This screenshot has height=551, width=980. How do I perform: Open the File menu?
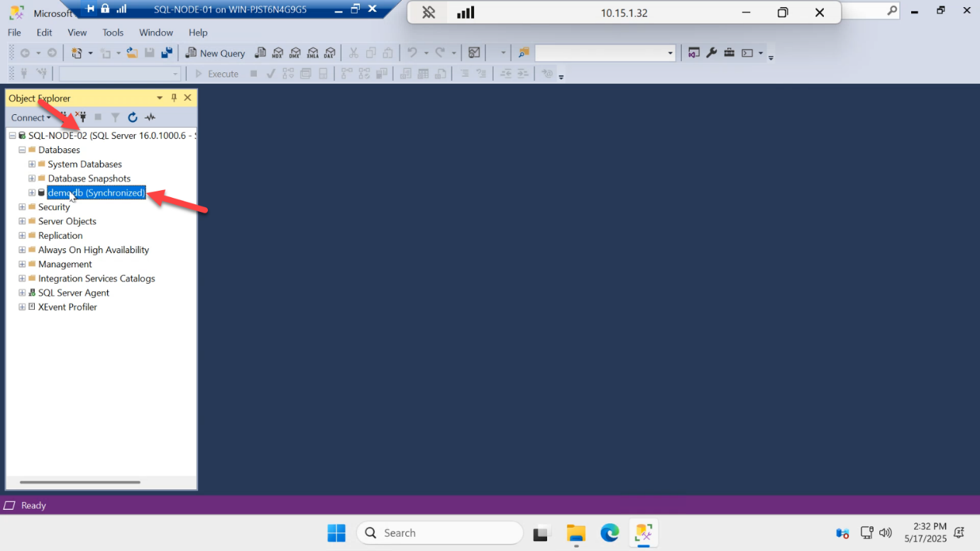[14, 33]
